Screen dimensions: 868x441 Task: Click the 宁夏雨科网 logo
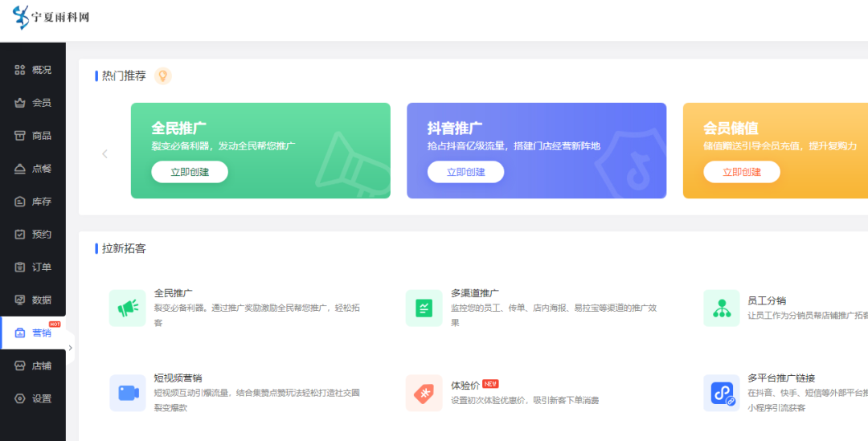pyautogui.click(x=51, y=17)
